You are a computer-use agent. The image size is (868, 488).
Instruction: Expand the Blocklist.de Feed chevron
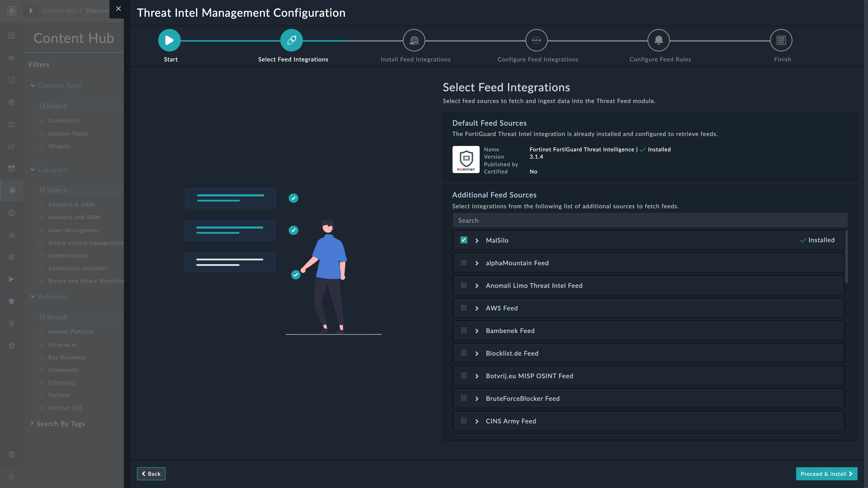click(x=477, y=353)
